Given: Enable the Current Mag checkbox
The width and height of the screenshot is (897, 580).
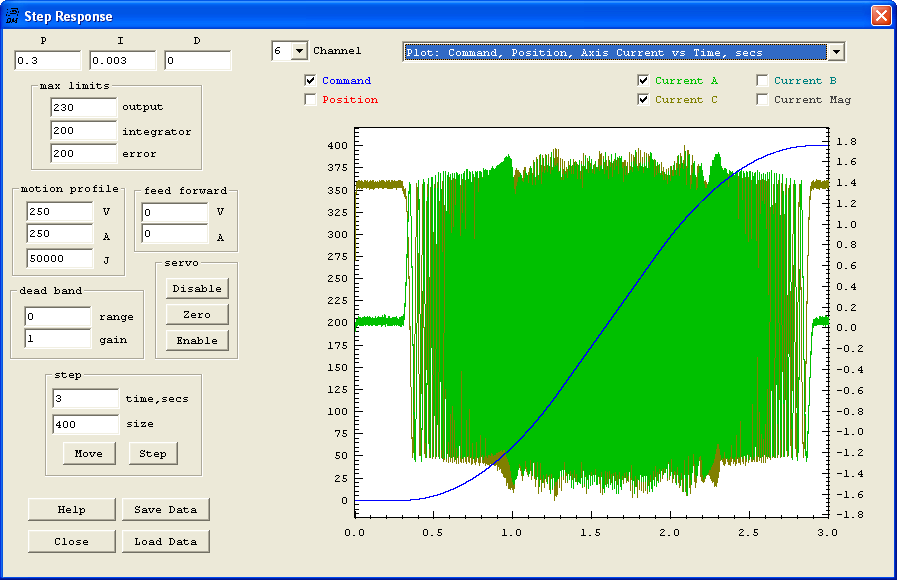Looking at the screenshot, I should pyautogui.click(x=763, y=100).
